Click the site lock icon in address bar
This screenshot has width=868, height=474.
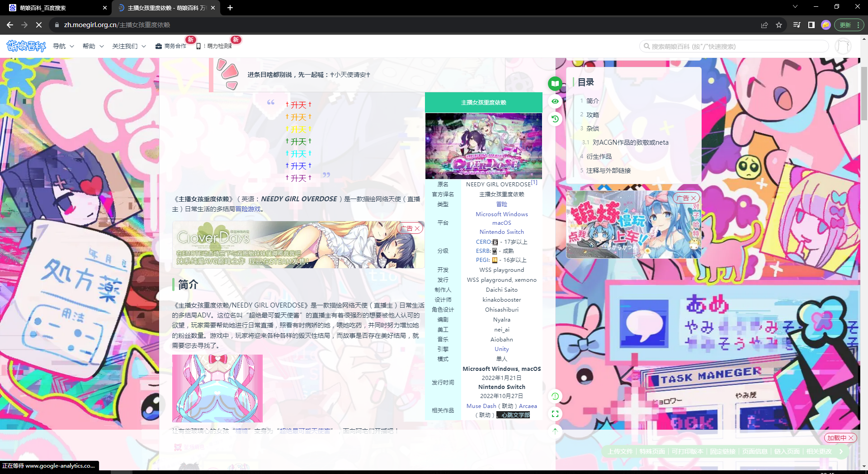(57, 25)
